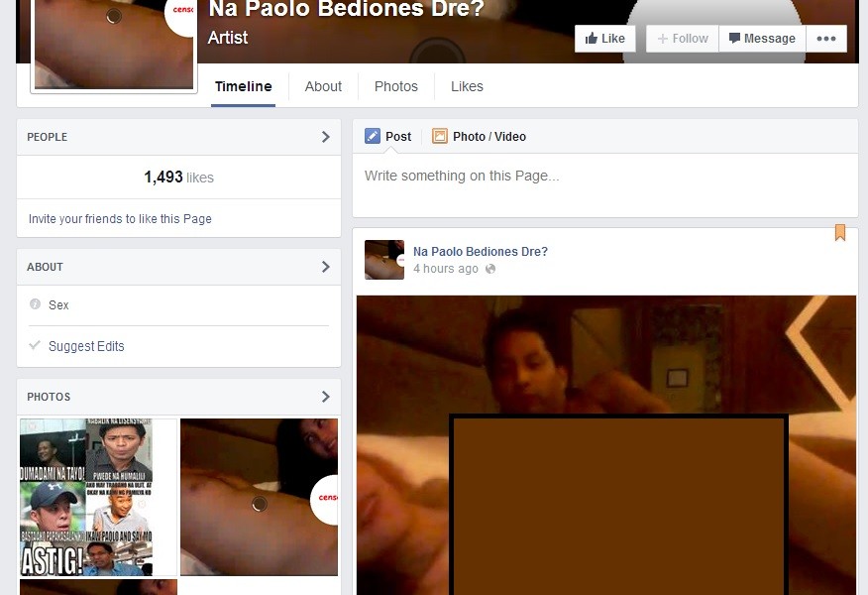Open the meme collage photo thumbnail
The width and height of the screenshot is (868, 595).
[97, 497]
